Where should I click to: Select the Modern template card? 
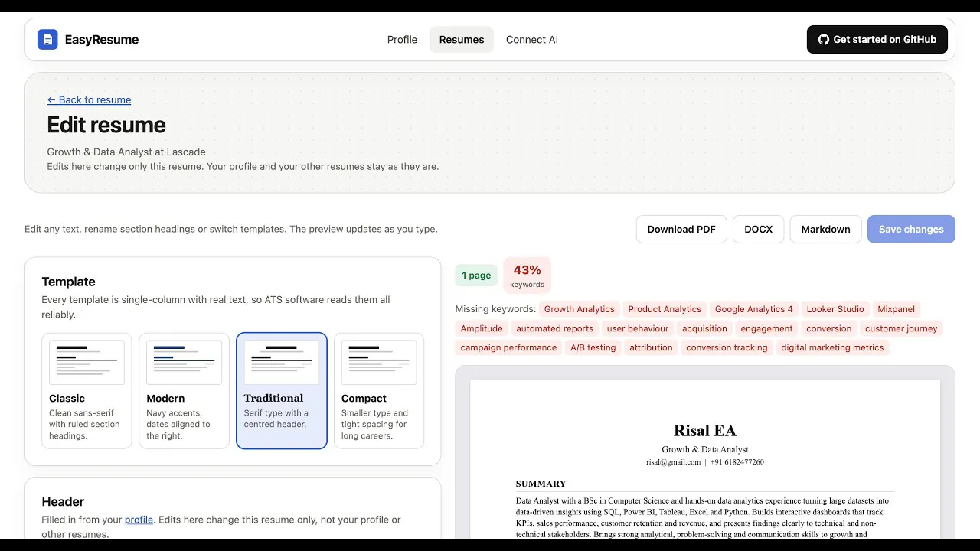tap(184, 390)
